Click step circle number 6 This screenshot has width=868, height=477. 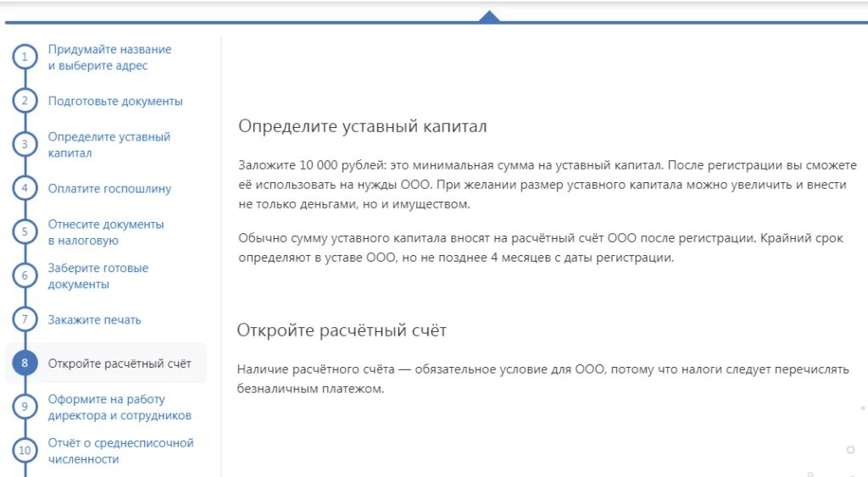click(25, 275)
